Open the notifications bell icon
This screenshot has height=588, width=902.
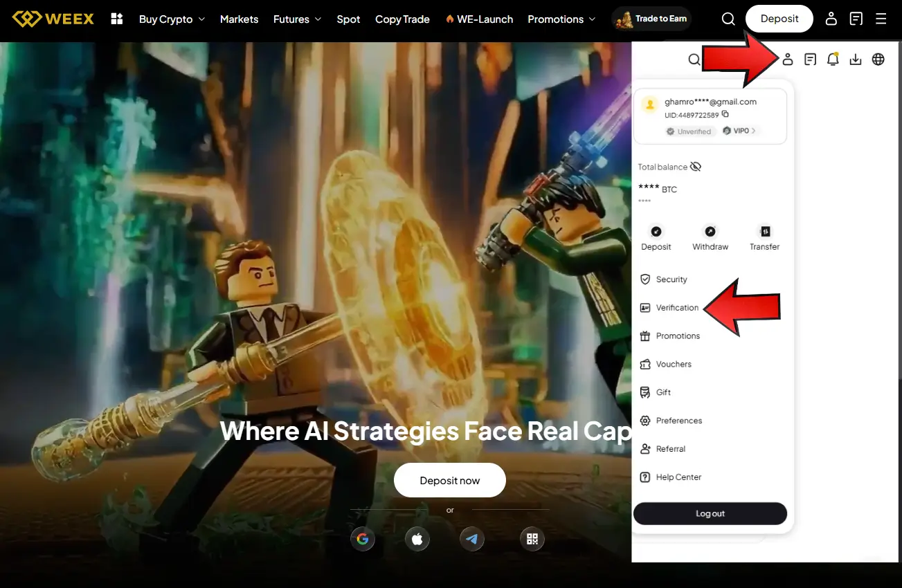[833, 59]
